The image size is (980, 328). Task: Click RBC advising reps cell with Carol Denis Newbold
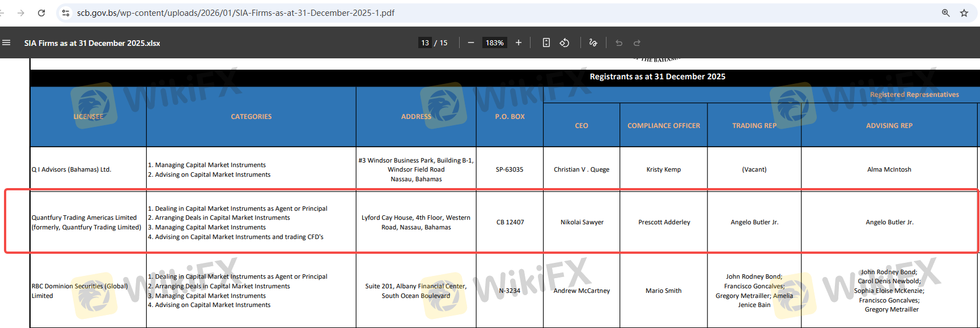click(889, 291)
